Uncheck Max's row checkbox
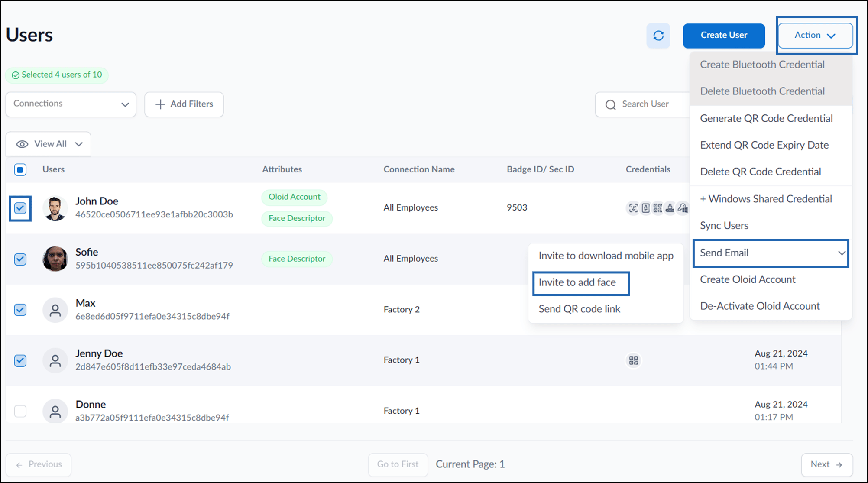 coord(20,310)
